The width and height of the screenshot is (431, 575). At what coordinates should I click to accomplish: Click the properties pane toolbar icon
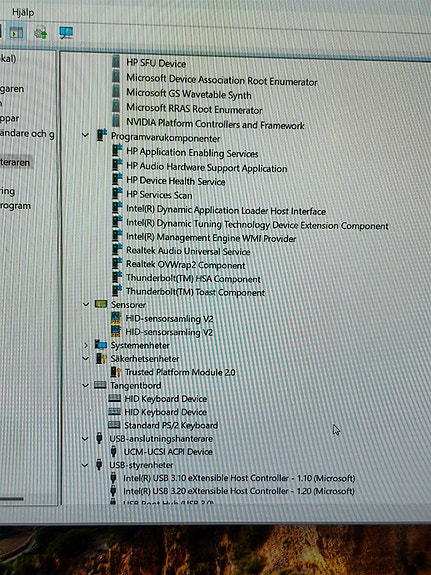[x=16, y=32]
